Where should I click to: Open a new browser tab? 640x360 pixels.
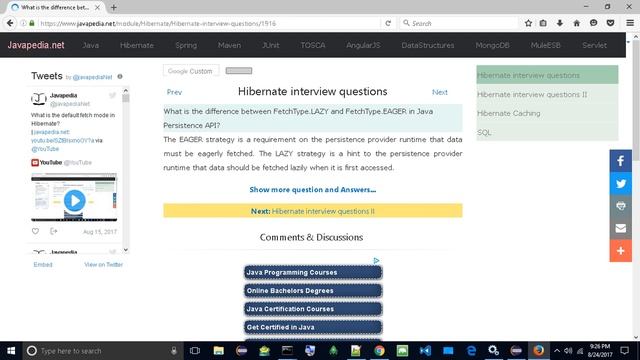coord(113,7)
